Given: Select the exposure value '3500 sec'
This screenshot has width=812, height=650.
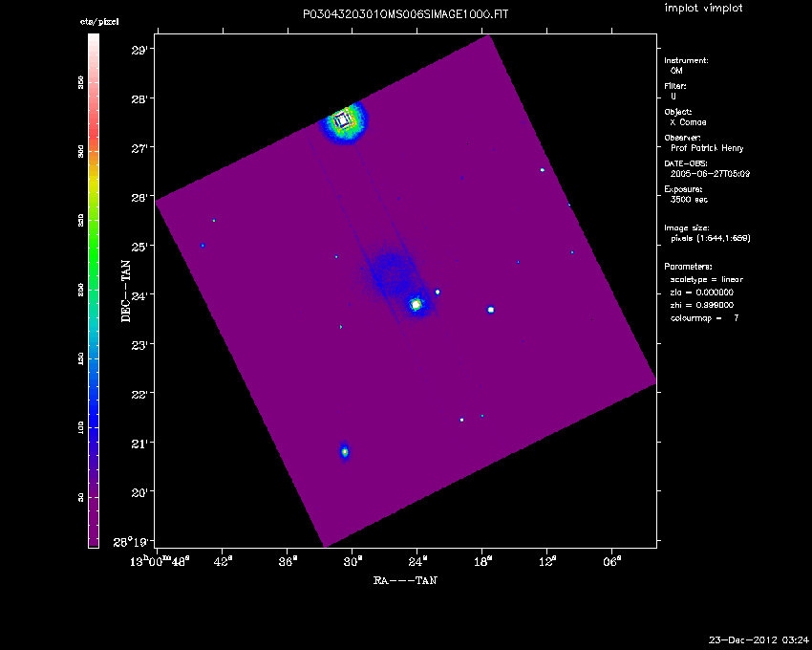Looking at the screenshot, I should 689,200.
